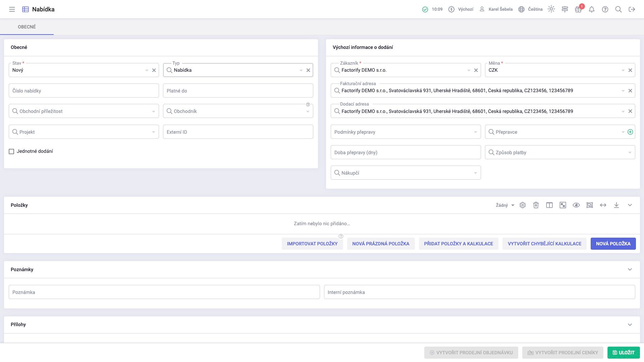The width and height of the screenshot is (644, 362).
Task: Toggle the light/dark theme sun icon
Action: click(x=551, y=9)
